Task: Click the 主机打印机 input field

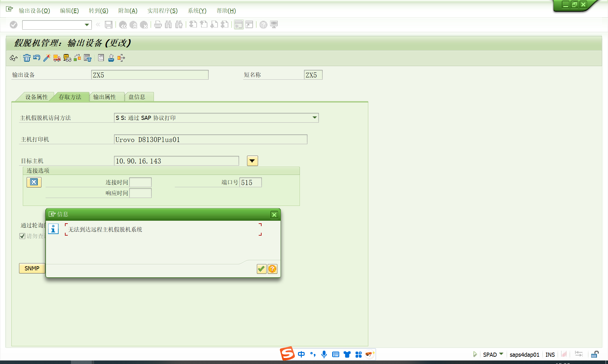Action: pyautogui.click(x=210, y=139)
